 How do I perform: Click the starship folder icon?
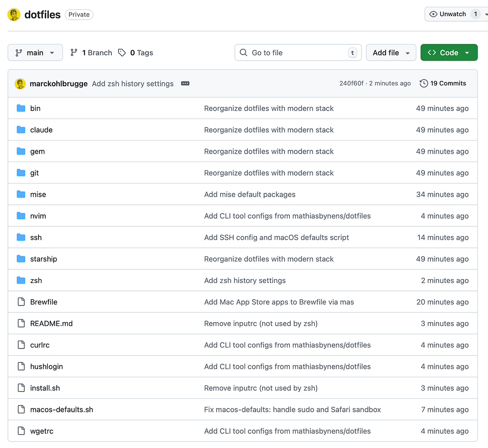point(21,259)
